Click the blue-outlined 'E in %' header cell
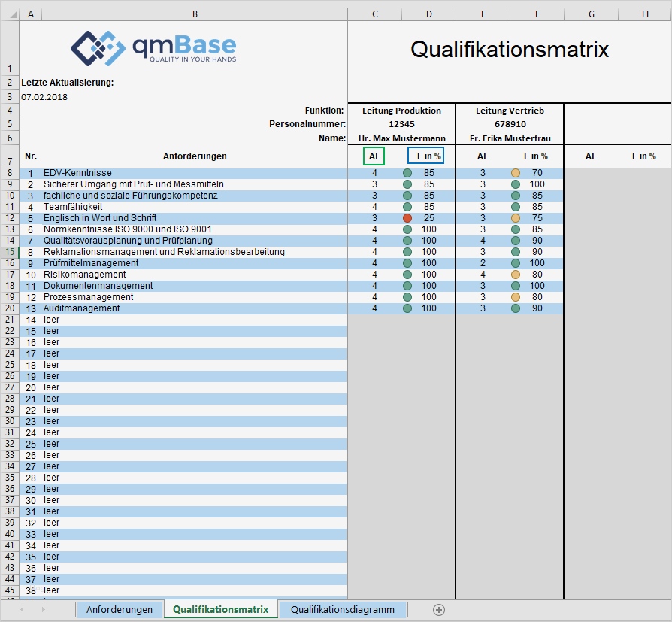672x622 pixels. tap(425, 156)
